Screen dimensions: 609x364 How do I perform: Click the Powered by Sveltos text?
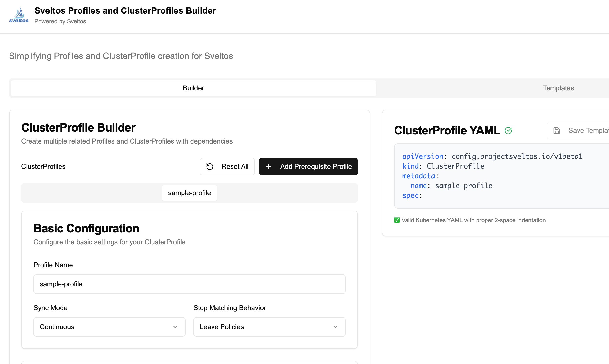[60, 21]
